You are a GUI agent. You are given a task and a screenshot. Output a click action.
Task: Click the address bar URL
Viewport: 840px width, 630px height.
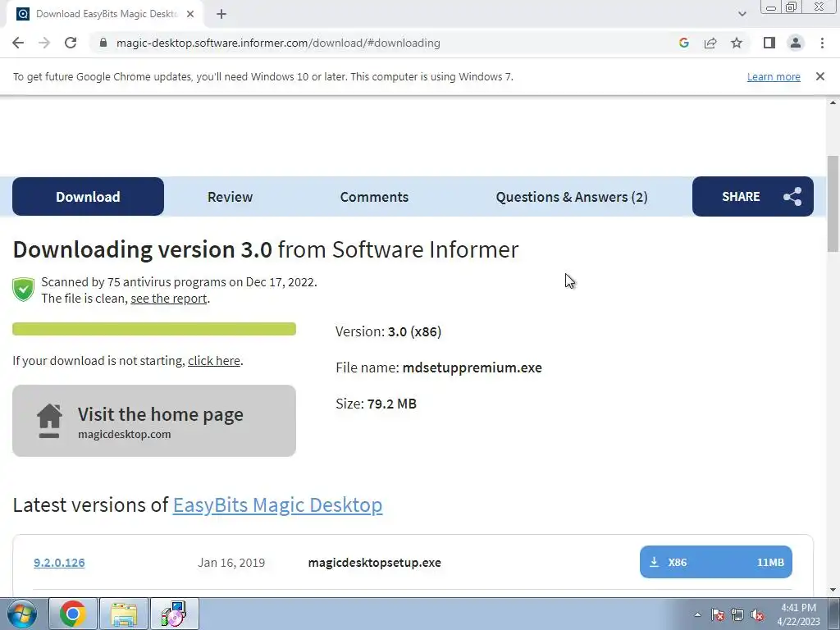click(x=278, y=43)
